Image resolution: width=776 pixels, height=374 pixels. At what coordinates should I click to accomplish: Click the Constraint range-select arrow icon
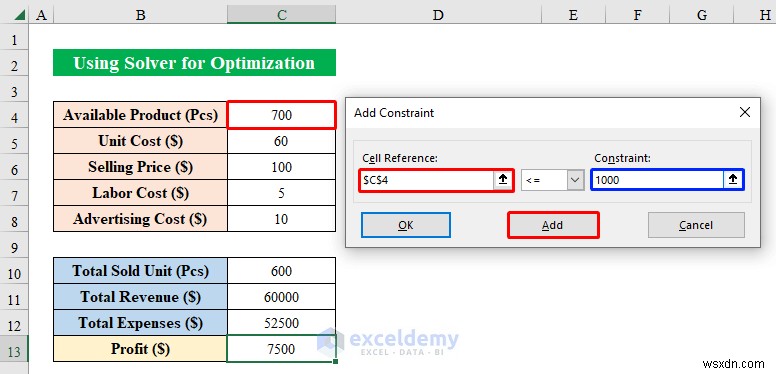pos(733,180)
